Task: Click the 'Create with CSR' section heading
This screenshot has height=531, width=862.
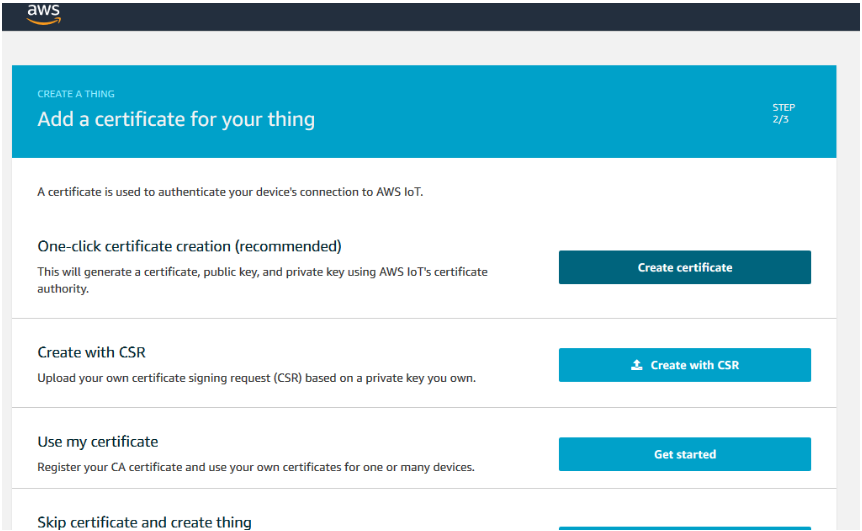Action: (x=91, y=352)
